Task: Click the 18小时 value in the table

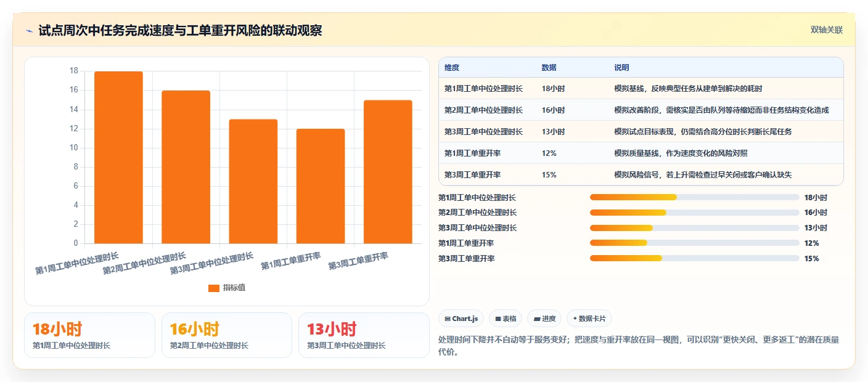Action: (x=553, y=89)
